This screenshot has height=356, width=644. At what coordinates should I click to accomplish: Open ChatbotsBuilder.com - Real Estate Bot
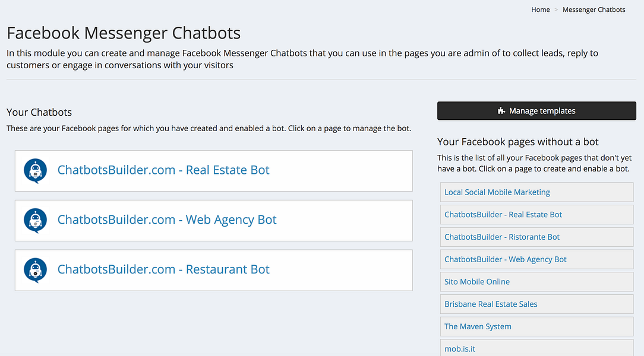coord(163,170)
